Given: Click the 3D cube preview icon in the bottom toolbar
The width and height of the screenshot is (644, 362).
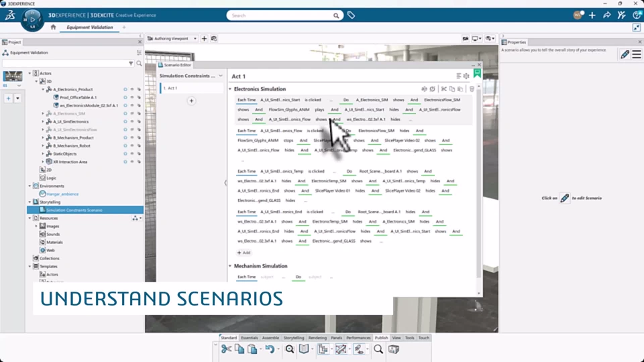Looking at the screenshot, I should pyautogui.click(x=394, y=349).
